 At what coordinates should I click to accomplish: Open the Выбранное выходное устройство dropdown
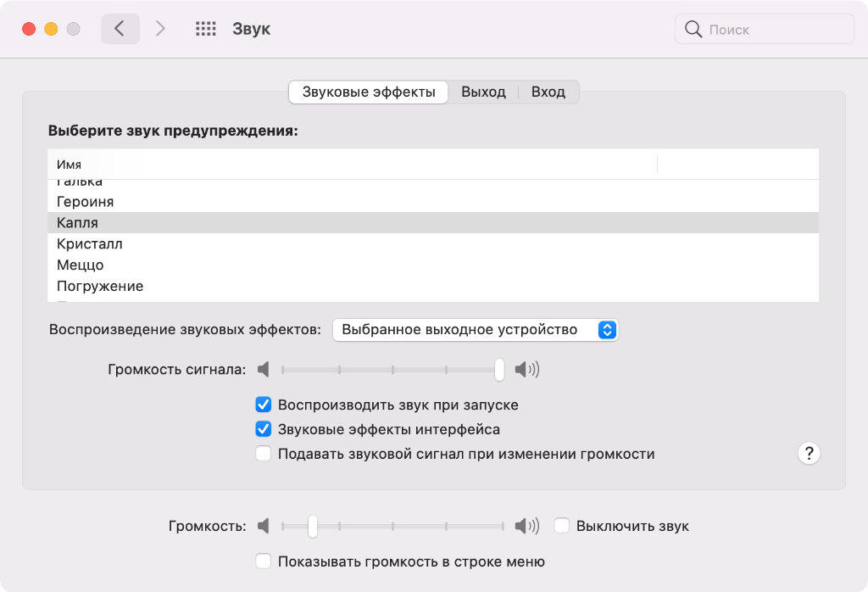click(475, 330)
